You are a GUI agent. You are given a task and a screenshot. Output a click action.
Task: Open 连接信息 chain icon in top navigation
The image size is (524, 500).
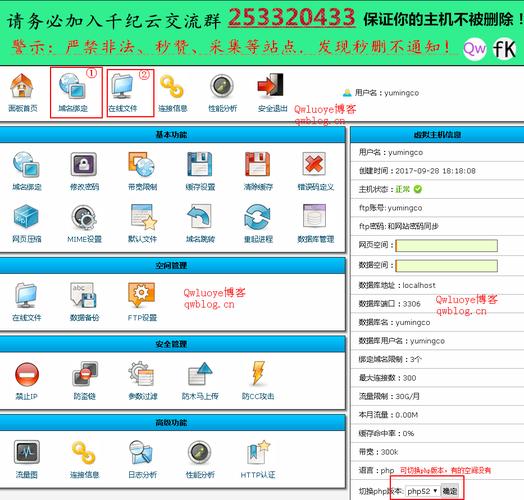(172, 86)
